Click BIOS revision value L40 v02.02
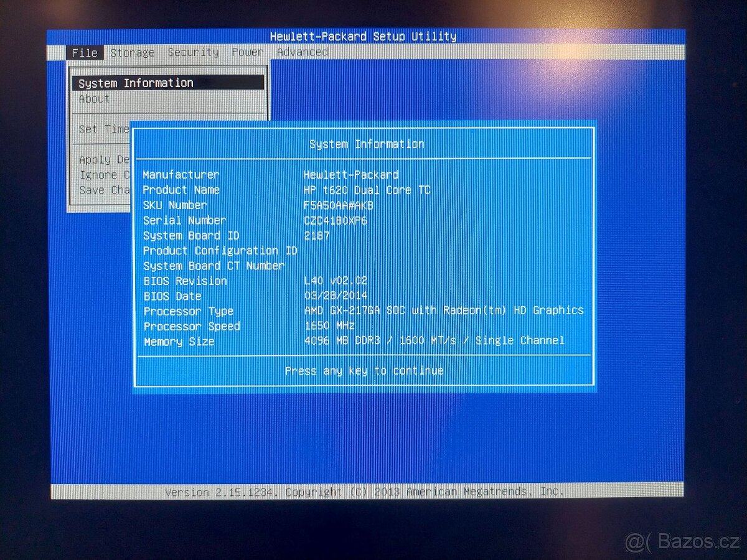The image size is (747, 560). (x=336, y=281)
